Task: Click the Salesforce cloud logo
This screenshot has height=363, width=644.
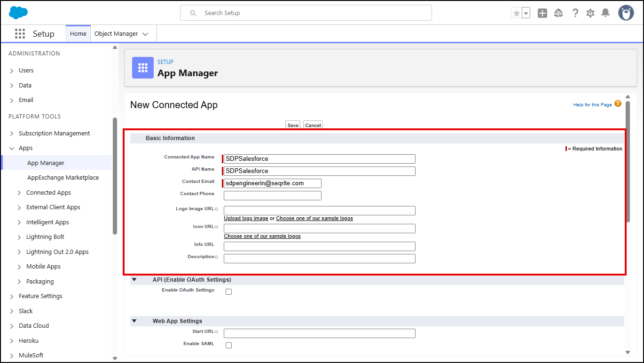Action: click(x=18, y=13)
